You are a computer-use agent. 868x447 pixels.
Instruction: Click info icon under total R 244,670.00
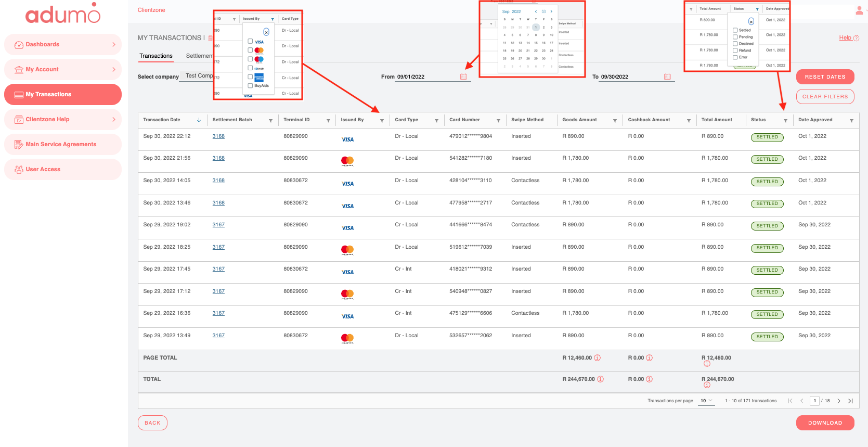707,385
